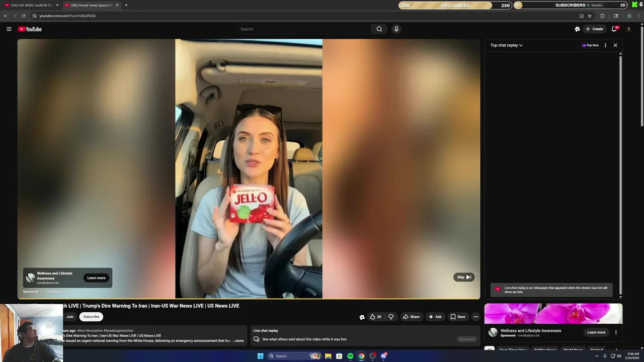644x362 pixels.
Task: Open the chat replay three-dot options
Action: click(605, 45)
